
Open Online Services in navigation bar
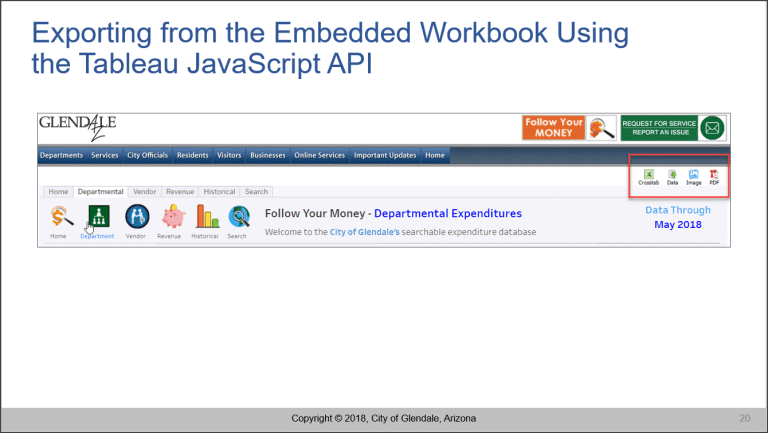click(x=319, y=155)
